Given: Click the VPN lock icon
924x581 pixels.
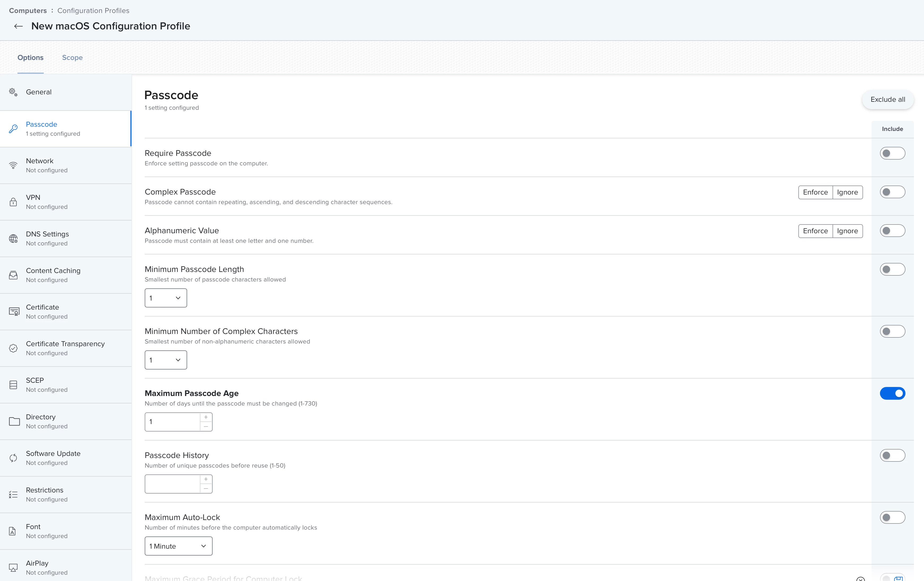Looking at the screenshot, I should click(13, 202).
